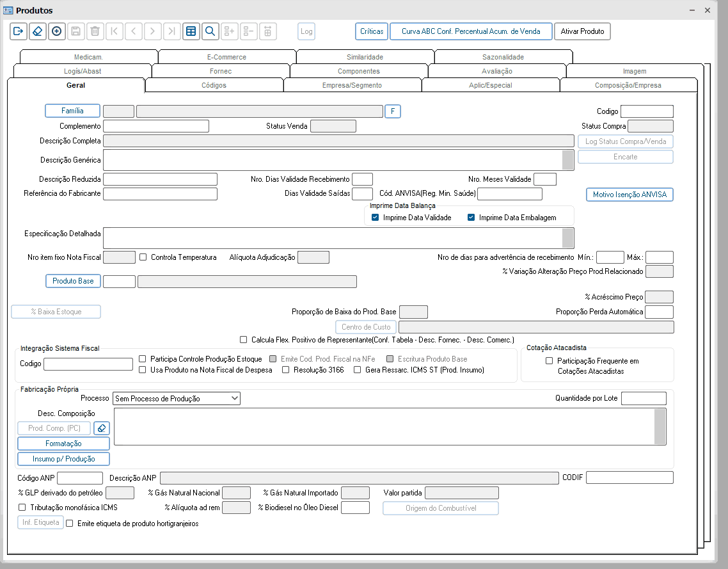
Task: Check Gera Ressarc. ICMS ST option
Action: (357, 370)
